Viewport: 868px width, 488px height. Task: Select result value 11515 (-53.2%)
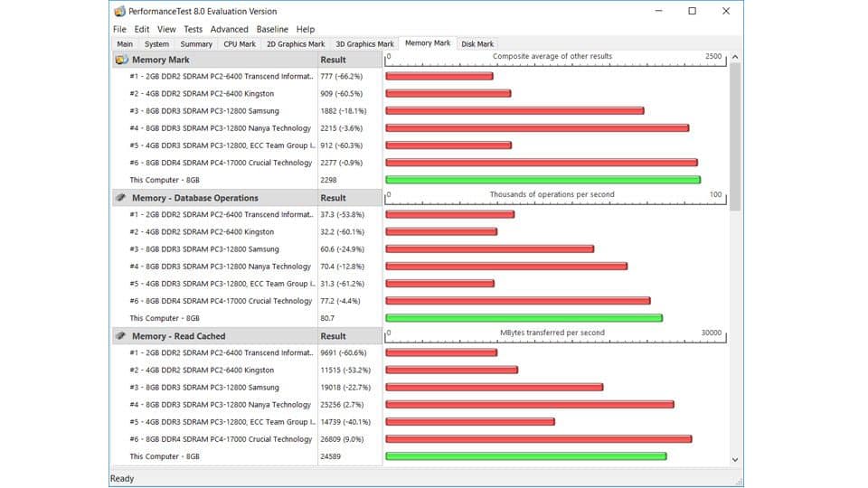[345, 371]
